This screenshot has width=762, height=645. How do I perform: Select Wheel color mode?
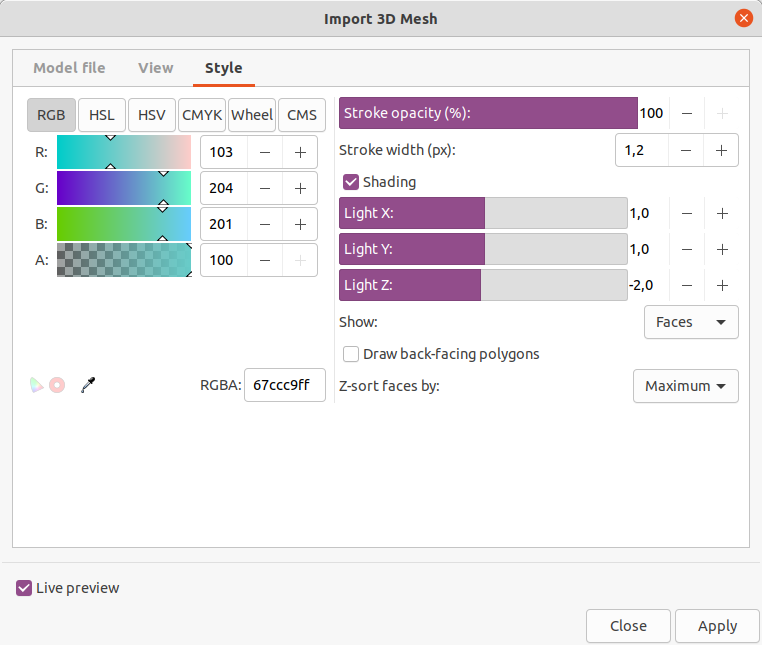point(252,115)
